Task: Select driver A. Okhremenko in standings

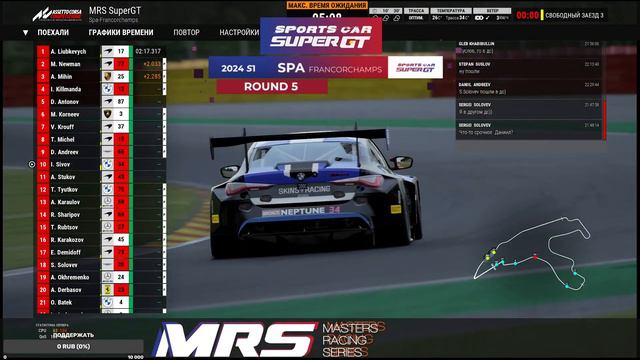Action: pyautogui.click(x=70, y=278)
